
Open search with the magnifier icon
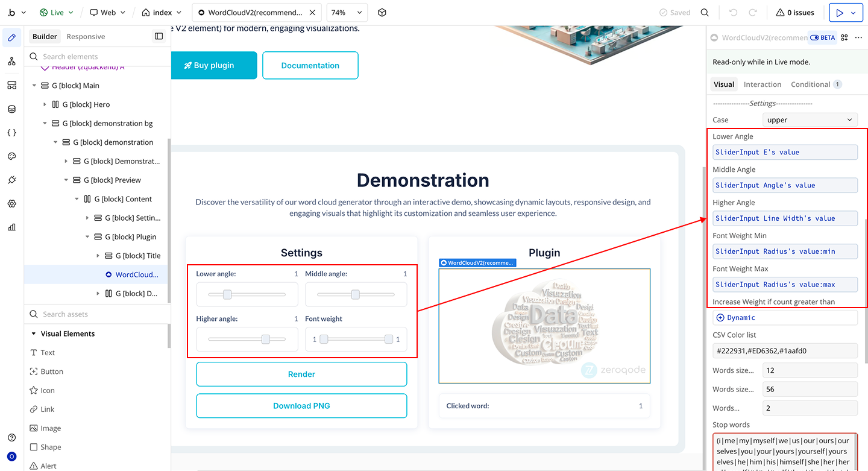(x=705, y=13)
